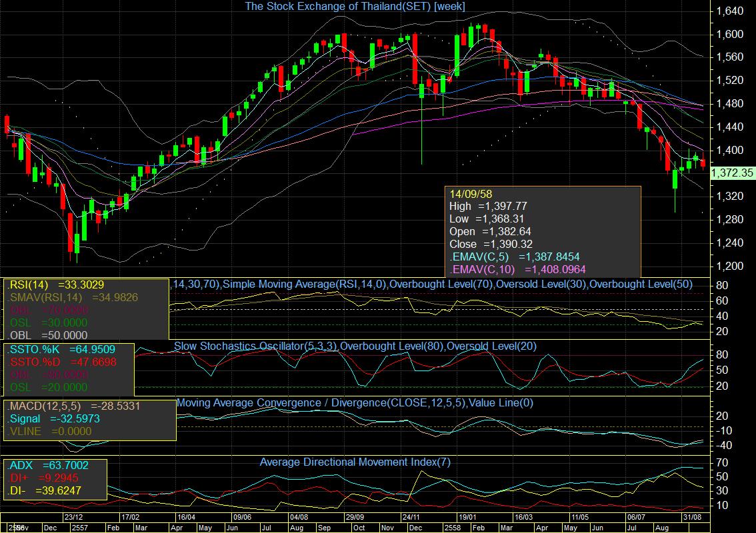Click the RSI(14) =33.3029 readout

pos(56,284)
